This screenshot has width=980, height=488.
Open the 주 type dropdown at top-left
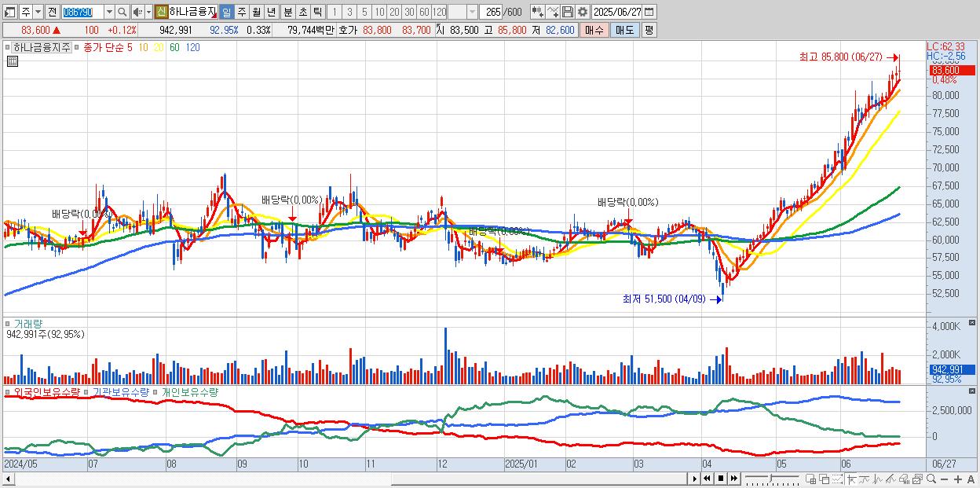38,12
